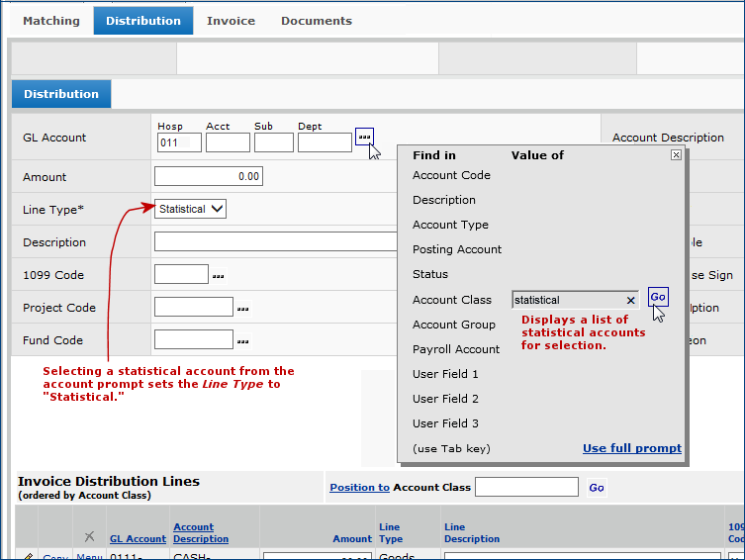This screenshot has height=560, width=745.
Task: Open the Fund Code lookup ellipsis
Action: pyautogui.click(x=242, y=341)
